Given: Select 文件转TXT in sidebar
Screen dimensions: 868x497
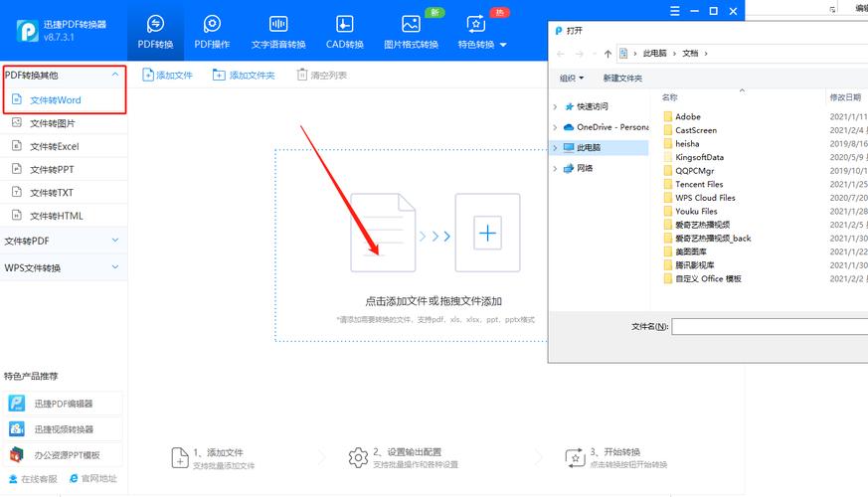Looking at the screenshot, I should (64, 193).
